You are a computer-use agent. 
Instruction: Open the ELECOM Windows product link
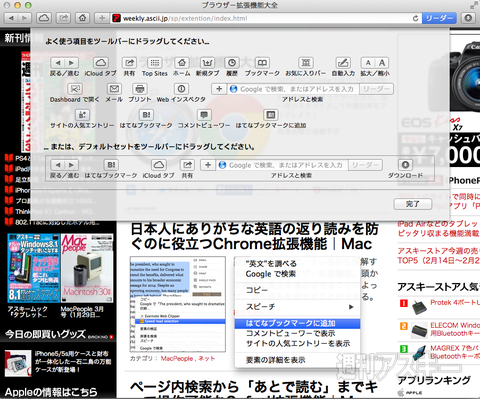[455, 329]
